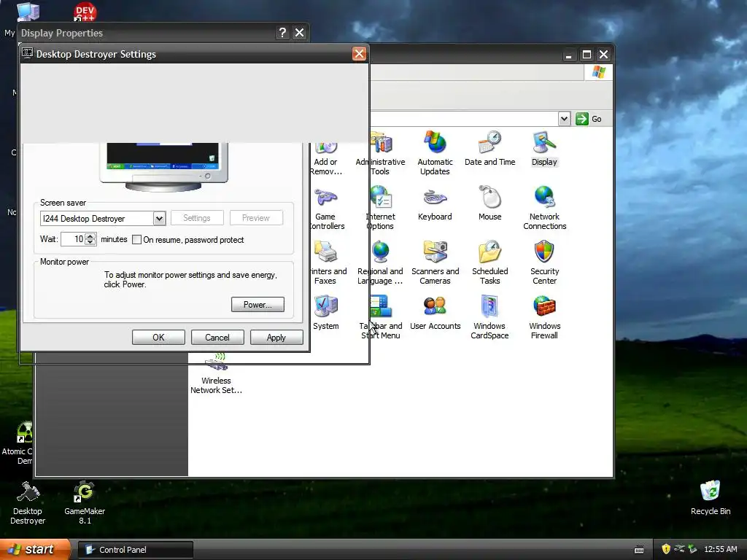Decrease wait minutes with down arrow

click(x=90, y=242)
